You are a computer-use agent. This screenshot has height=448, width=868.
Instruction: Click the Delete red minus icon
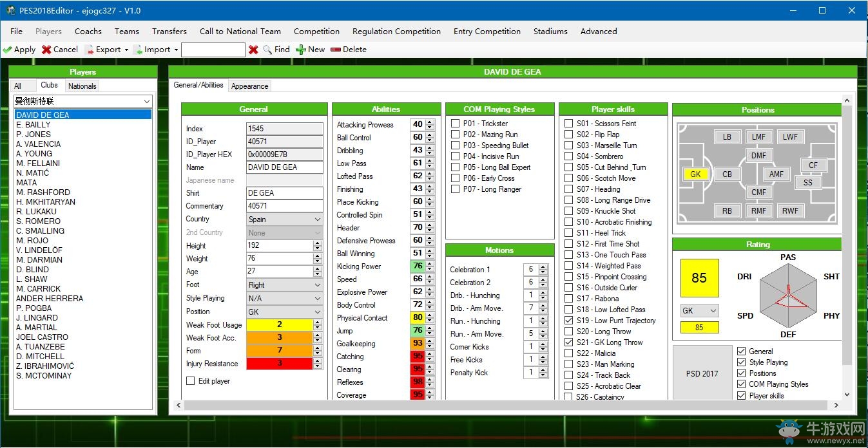tap(335, 50)
